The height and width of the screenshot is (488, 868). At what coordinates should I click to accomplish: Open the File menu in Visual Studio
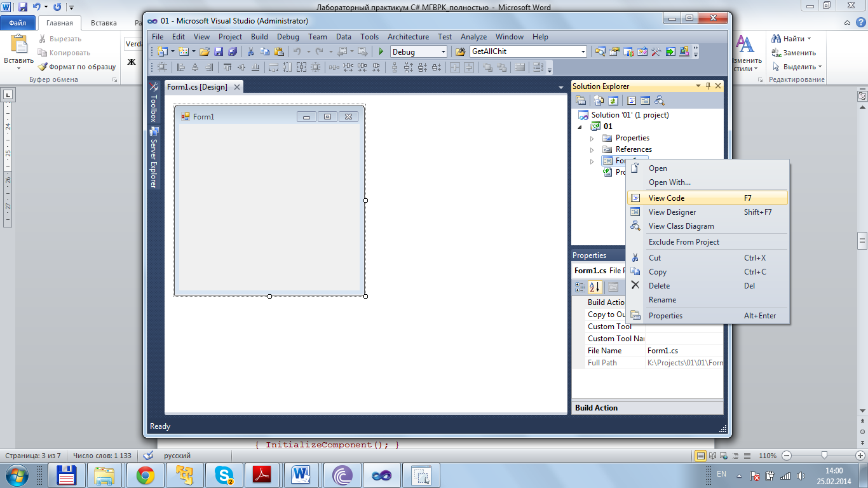(158, 37)
